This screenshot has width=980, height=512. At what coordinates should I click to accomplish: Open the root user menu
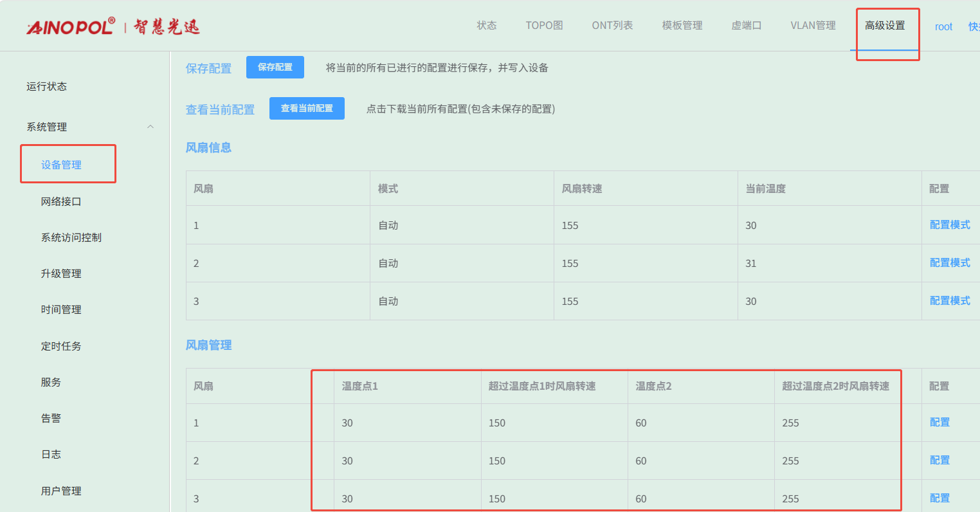coord(943,26)
